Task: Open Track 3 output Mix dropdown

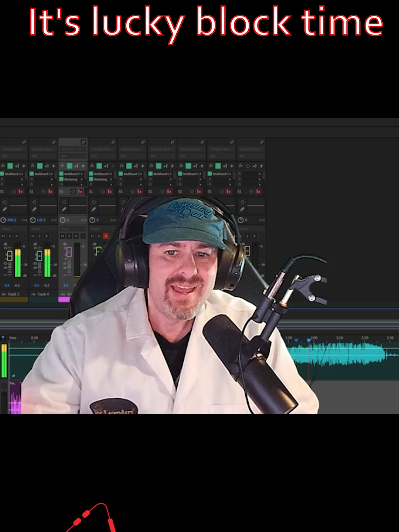Action: (13, 156)
